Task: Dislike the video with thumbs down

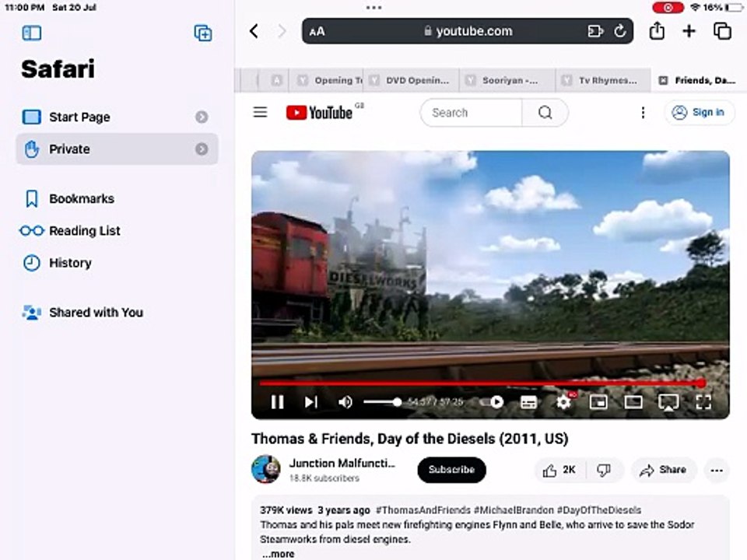Action: tap(604, 471)
